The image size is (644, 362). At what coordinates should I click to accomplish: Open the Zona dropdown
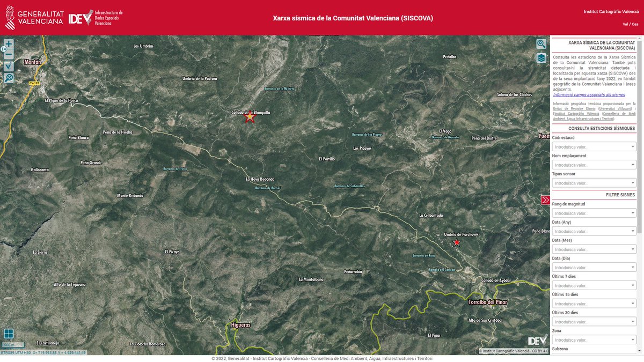[x=594, y=340]
